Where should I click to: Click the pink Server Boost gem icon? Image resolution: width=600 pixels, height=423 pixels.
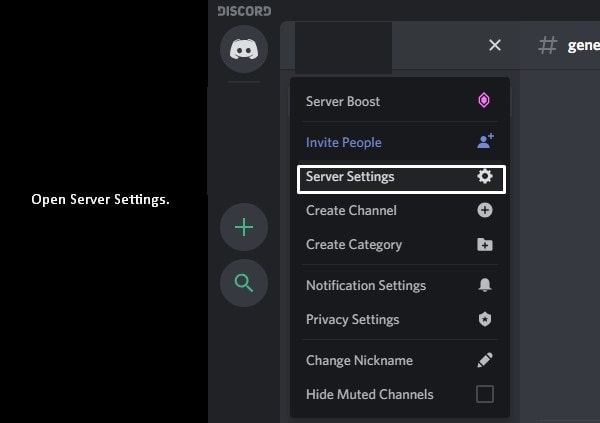pyautogui.click(x=484, y=101)
